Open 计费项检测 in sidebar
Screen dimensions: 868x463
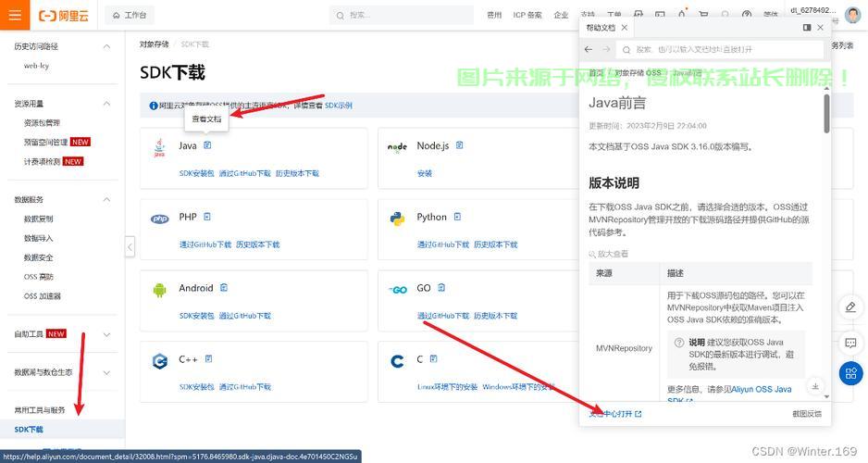(42, 161)
